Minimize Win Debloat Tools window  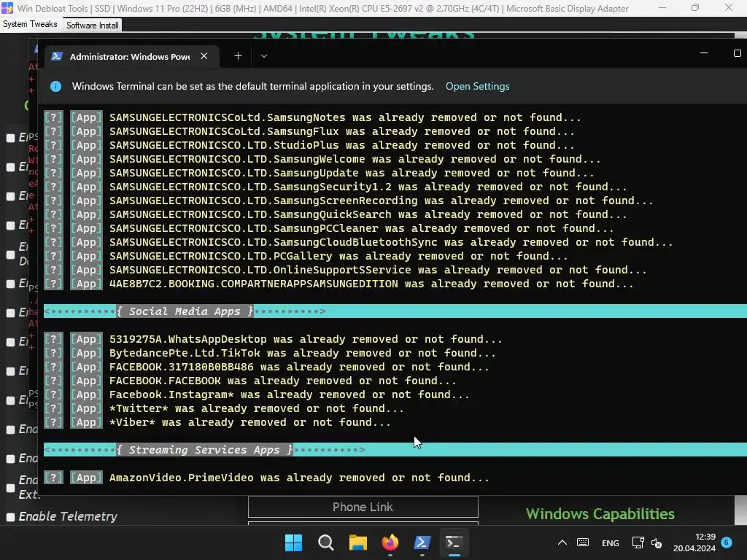(662, 7)
